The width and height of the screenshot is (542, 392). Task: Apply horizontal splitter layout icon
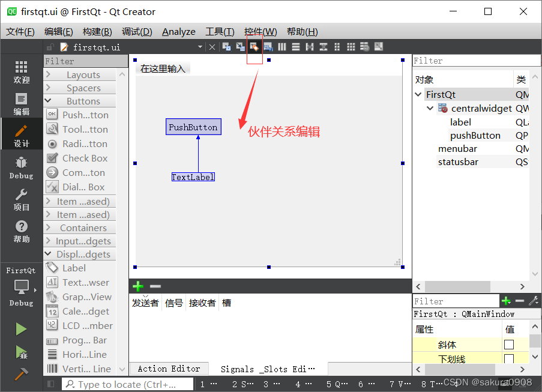pos(310,47)
